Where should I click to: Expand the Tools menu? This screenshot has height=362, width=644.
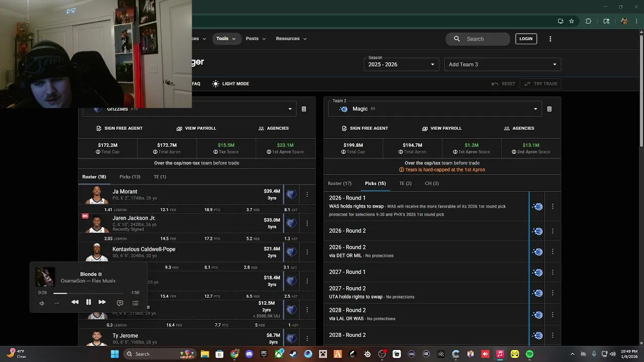[226, 39]
